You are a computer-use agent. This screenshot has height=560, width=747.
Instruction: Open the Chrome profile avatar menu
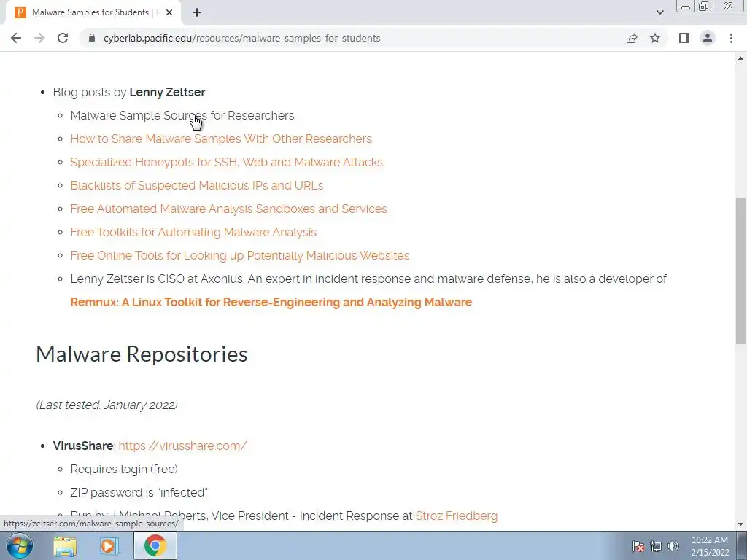click(708, 38)
